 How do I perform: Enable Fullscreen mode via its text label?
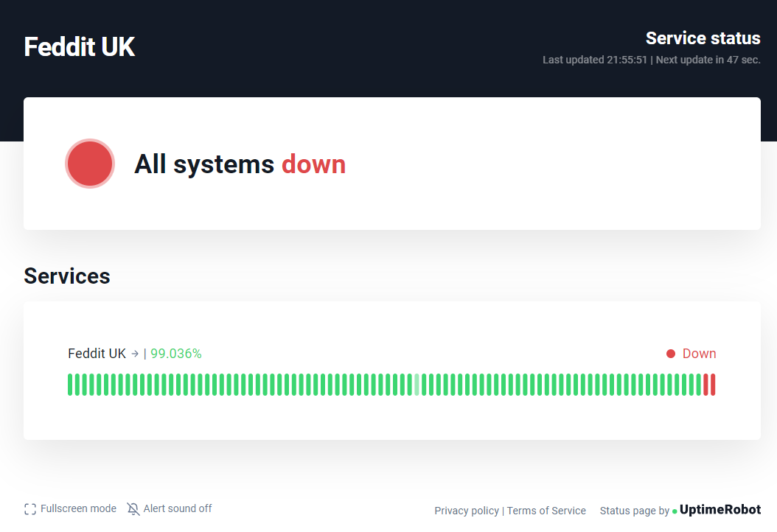[78, 508]
